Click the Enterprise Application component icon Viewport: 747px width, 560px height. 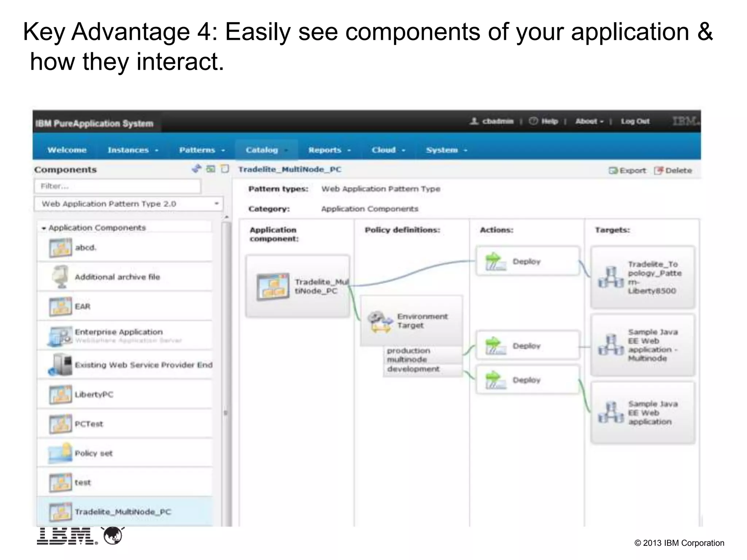[60, 336]
